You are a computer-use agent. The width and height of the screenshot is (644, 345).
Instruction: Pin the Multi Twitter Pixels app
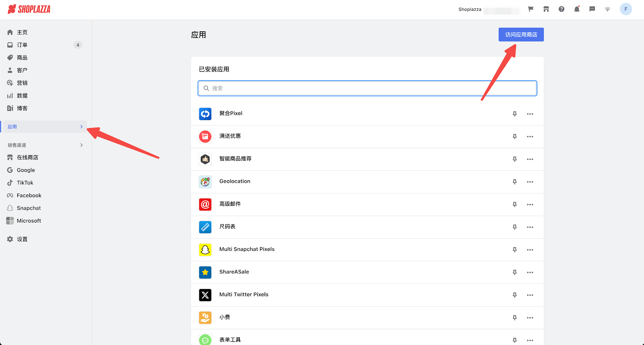coord(514,295)
